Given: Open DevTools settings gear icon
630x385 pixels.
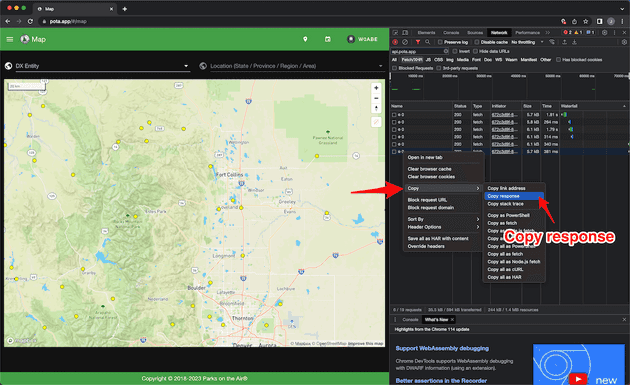Looking at the screenshot, I should click(x=604, y=33).
